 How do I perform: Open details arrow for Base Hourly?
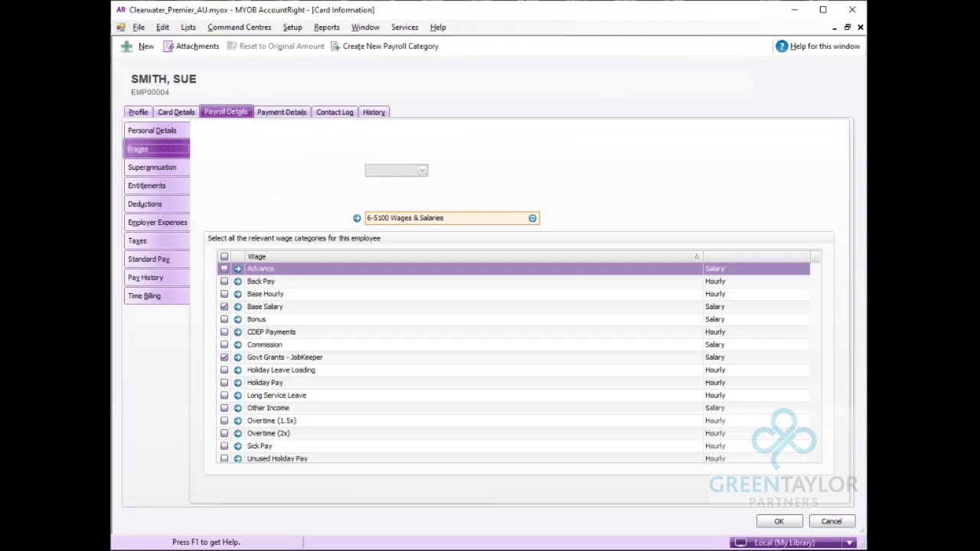pos(237,294)
